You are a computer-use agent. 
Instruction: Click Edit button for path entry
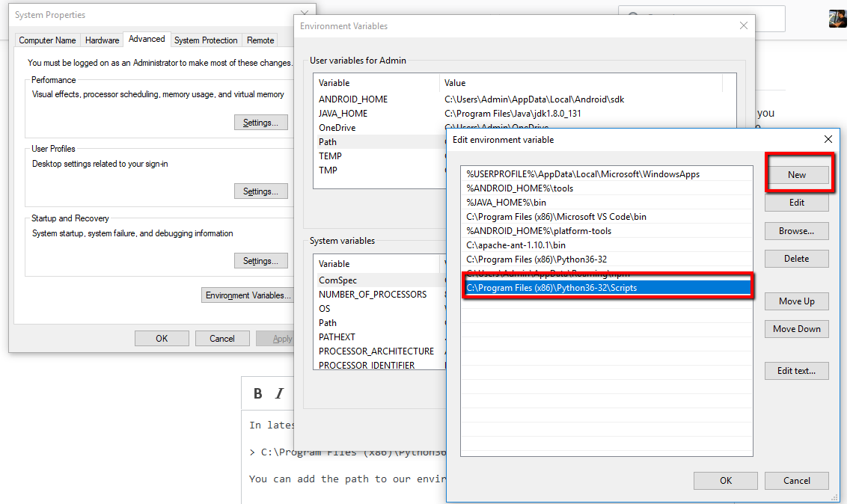pyautogui.click(x=797, y=202)
